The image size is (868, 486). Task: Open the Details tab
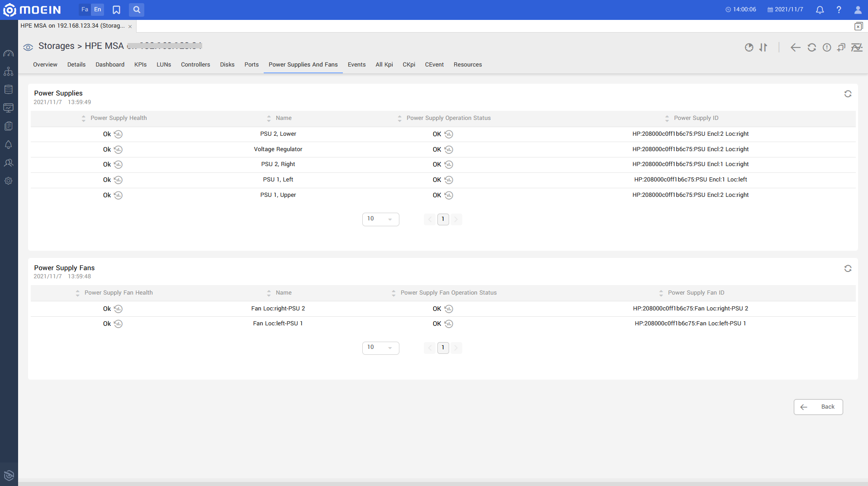76,65
